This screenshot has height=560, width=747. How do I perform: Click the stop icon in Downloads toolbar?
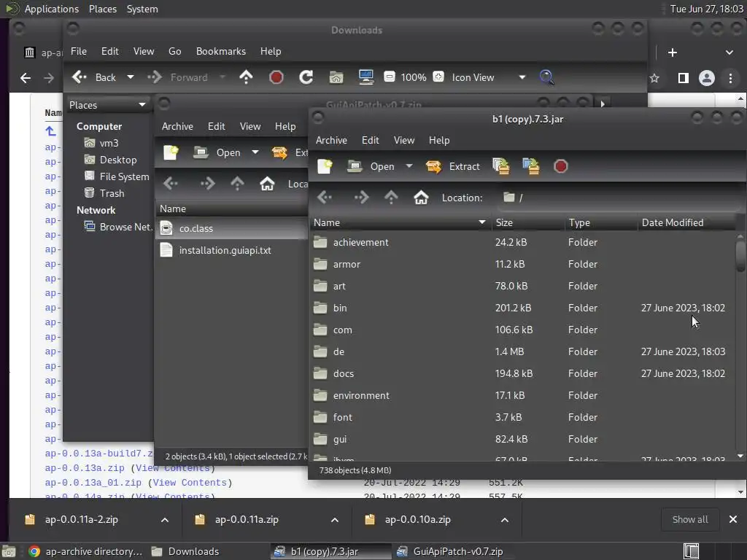[x=276, y=77]
